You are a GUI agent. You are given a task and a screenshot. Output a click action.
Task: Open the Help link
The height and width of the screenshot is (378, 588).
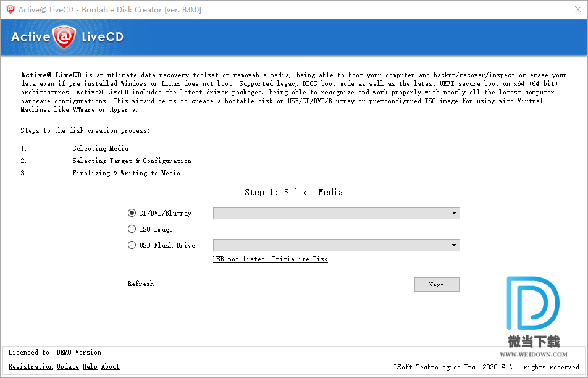coord(90,366)
